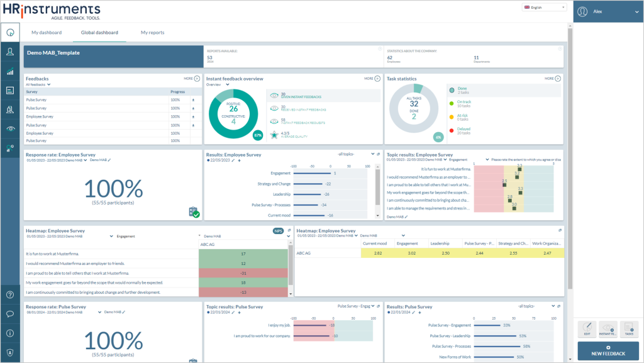The height and width of the screenshot is (363, 644).
Task: Click the Tasks icon button
Action: pyautogui.click(x=629, y=328)
